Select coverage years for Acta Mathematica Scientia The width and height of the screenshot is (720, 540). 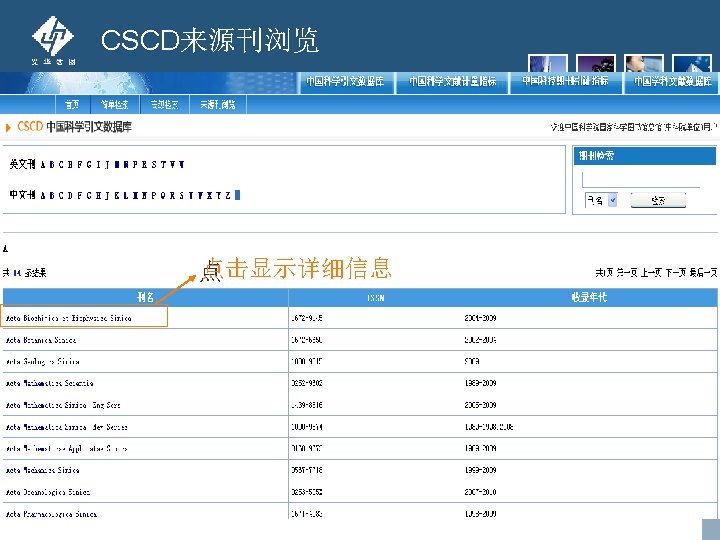click(480, 383)
